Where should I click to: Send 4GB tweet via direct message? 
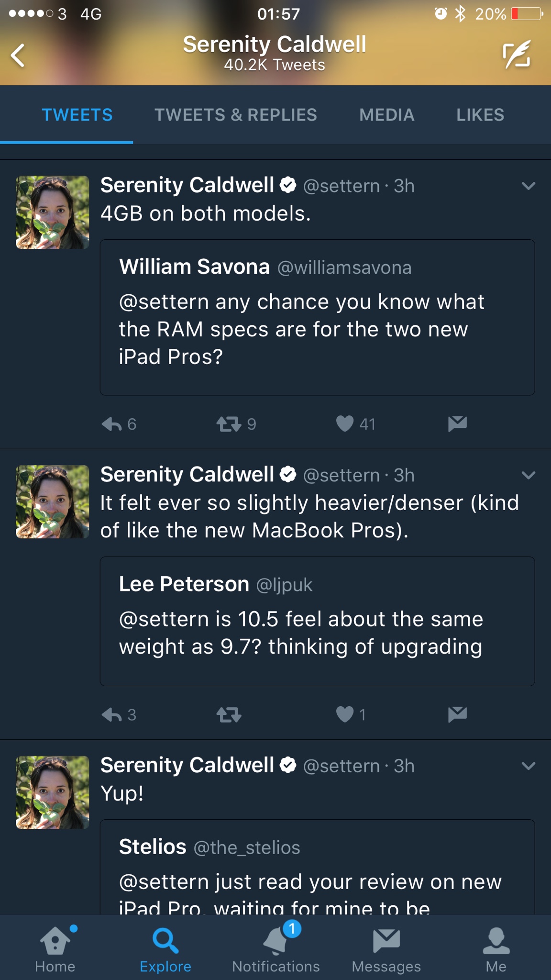457,423
